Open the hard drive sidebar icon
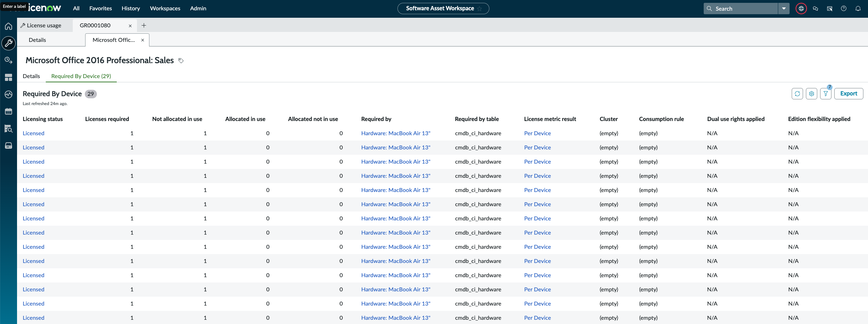Screen dimensions: 868x324 9,145
